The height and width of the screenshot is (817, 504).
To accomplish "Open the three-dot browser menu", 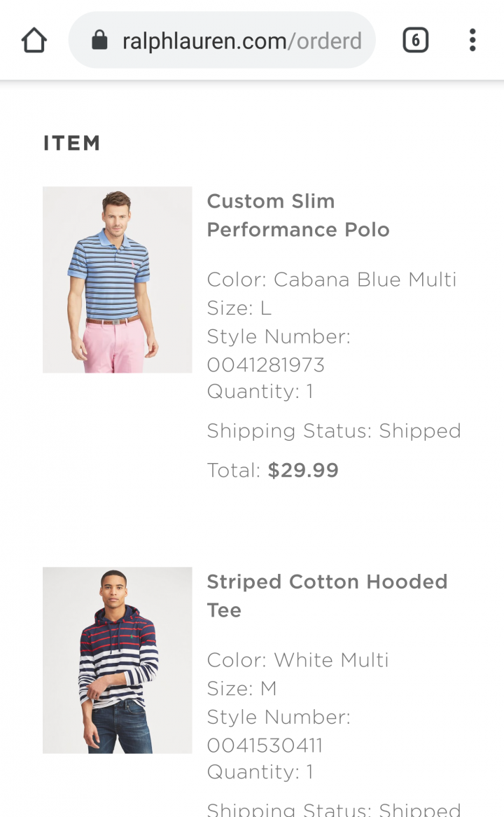I will click(472, 40).
